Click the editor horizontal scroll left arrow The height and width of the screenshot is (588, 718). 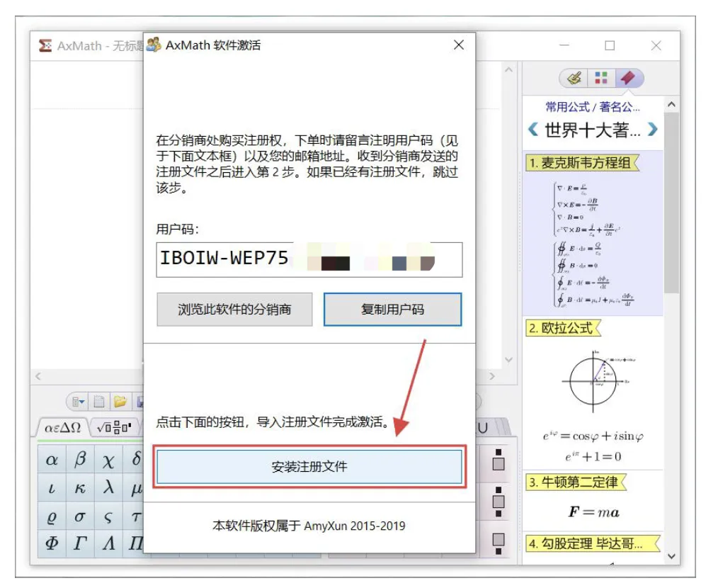(x=38, y=376)
